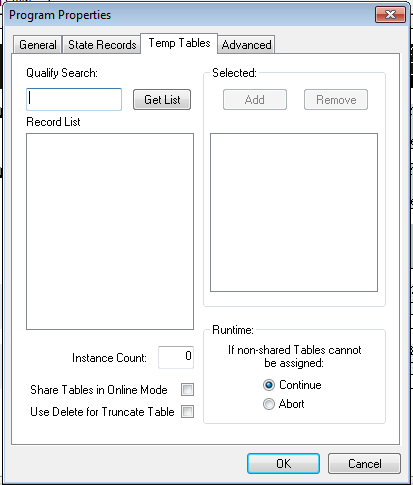The image size is (413, 485).
Task: Click into the Qualify Search field
Action: [x=74, y=99]
